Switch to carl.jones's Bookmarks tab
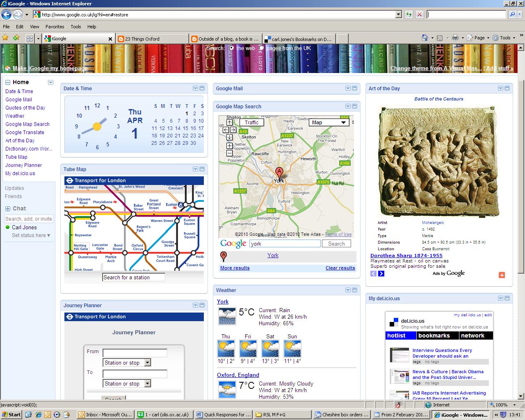Image resolution: width=525 pixels, height=420 pixels. [299, 39]
